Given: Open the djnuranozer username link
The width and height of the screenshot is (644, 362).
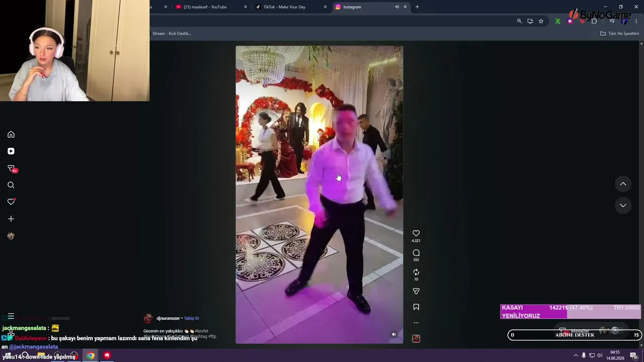Looking at the screenshot, I should [x=168, y=318].
